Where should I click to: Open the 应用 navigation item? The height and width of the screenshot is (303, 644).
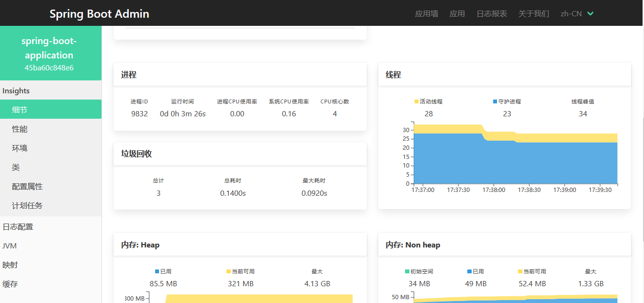(x=457, y=14)
